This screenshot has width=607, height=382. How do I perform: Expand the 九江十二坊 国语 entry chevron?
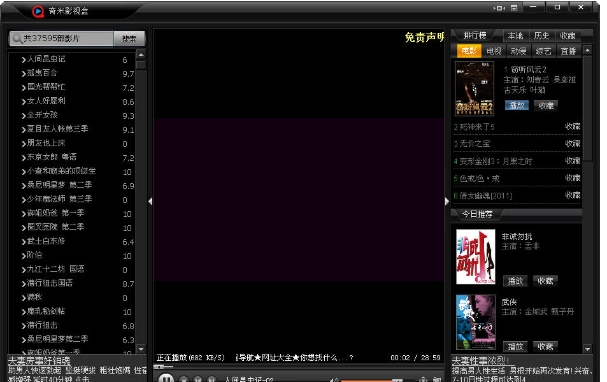click(x=24, y=270)
